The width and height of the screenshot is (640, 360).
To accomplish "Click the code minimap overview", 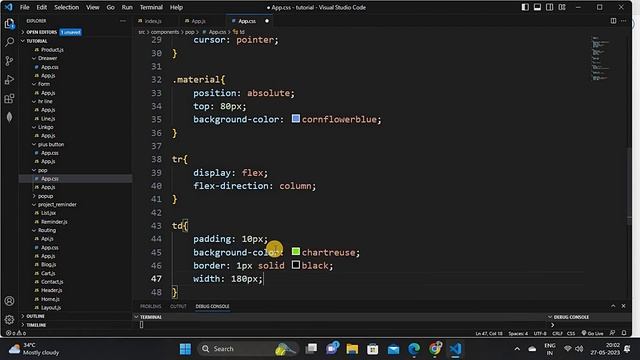I will click(x=601, y=58).
